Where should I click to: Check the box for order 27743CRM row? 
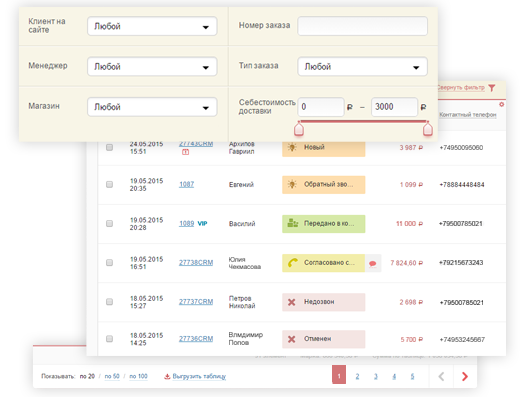pos(109,147)
